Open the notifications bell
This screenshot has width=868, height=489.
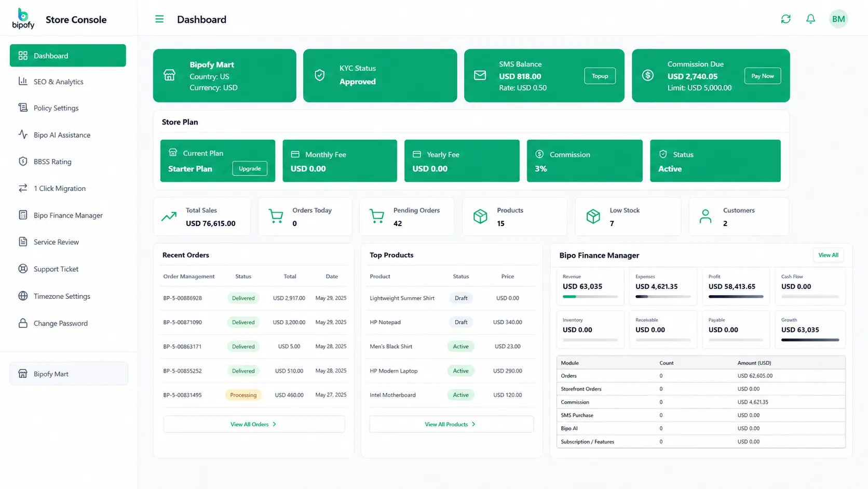(x=810, y=19)
